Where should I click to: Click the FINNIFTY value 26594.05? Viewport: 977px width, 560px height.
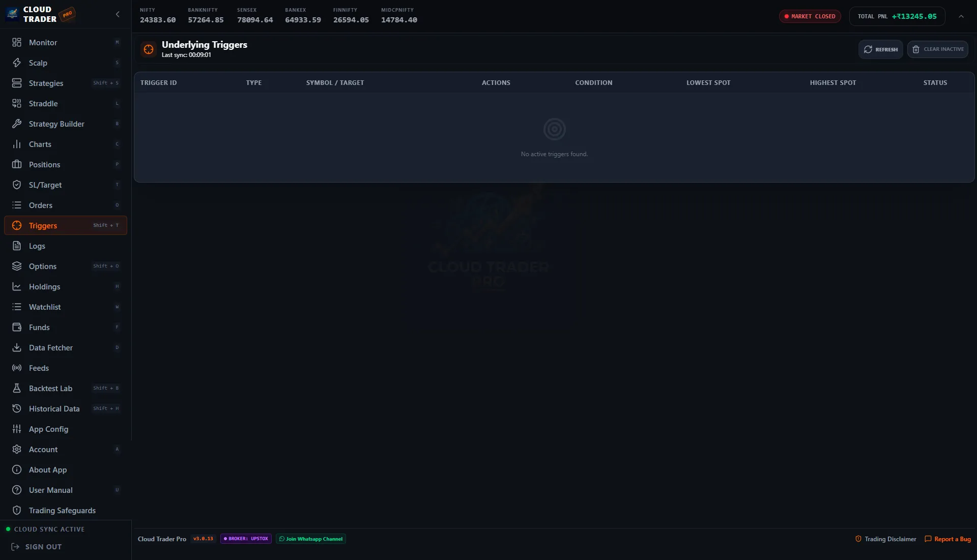[x=351, y=20]
